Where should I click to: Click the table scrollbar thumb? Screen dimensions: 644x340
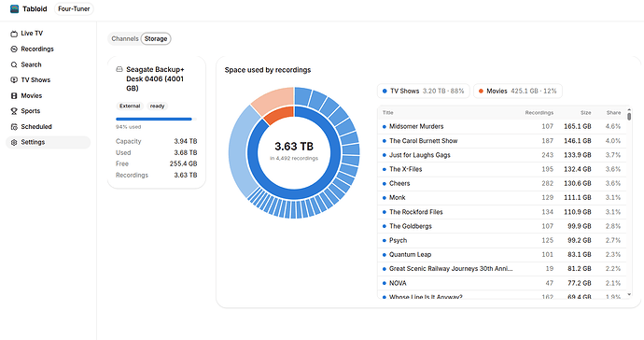click(x=629, y=117)
